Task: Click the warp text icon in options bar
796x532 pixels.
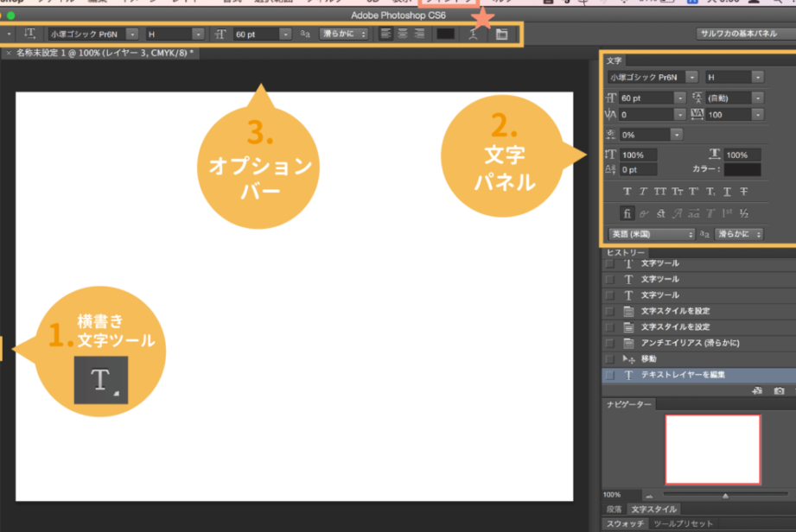Action: [x=472, y=35]
